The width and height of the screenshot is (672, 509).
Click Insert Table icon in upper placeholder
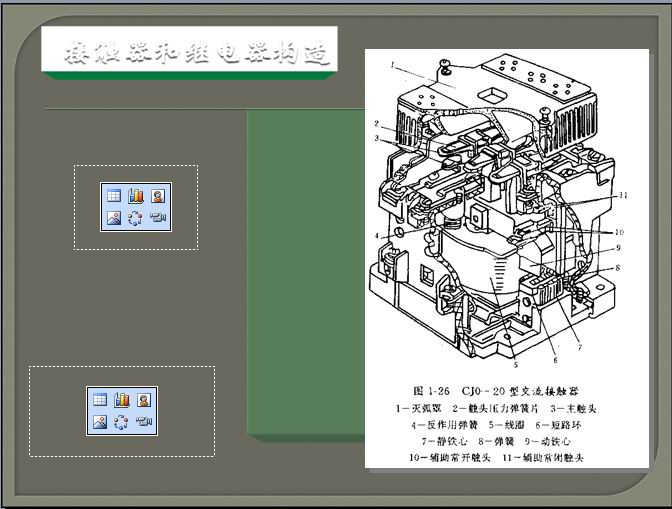114,197
